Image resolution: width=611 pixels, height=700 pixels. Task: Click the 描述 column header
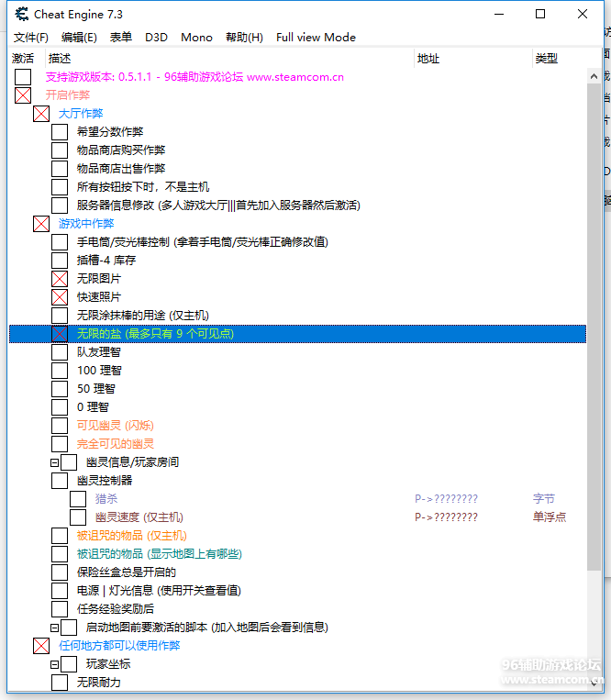[60, 59]
